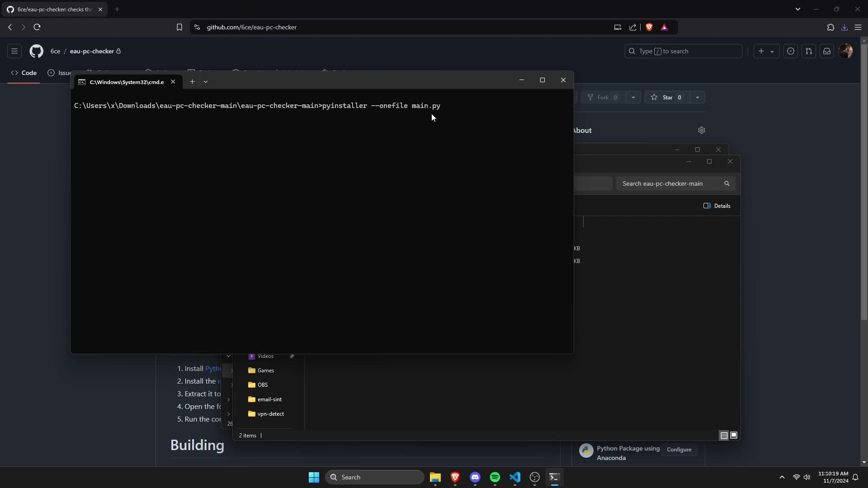The height and width of the screenshot is (488, 868).
Task: Open the command prompt tab dropdown chevron
Action: (206, 82)
